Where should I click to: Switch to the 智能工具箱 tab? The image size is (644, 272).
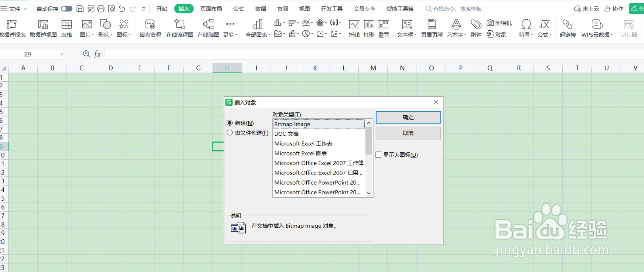coord(400,8)
